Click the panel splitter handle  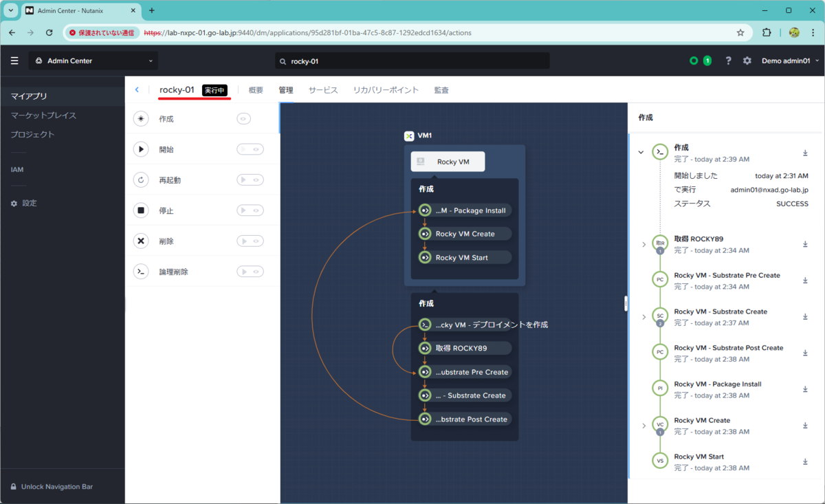tap(626, 303)
